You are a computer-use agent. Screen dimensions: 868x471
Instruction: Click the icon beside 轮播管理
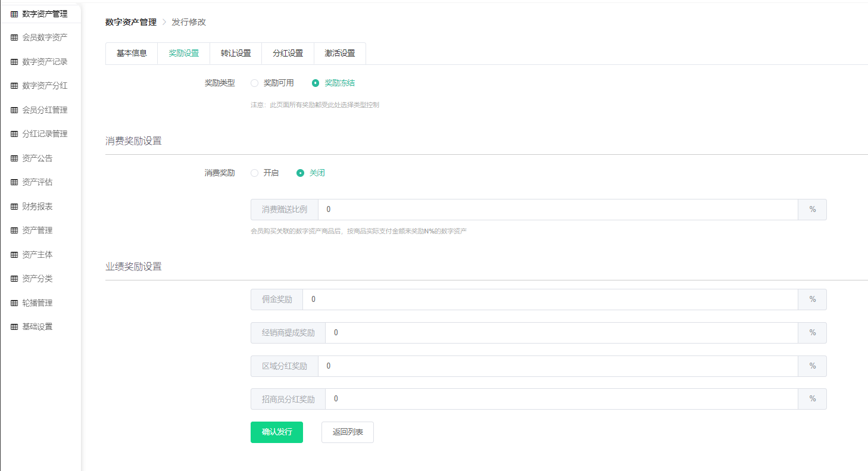pos(14,303)
